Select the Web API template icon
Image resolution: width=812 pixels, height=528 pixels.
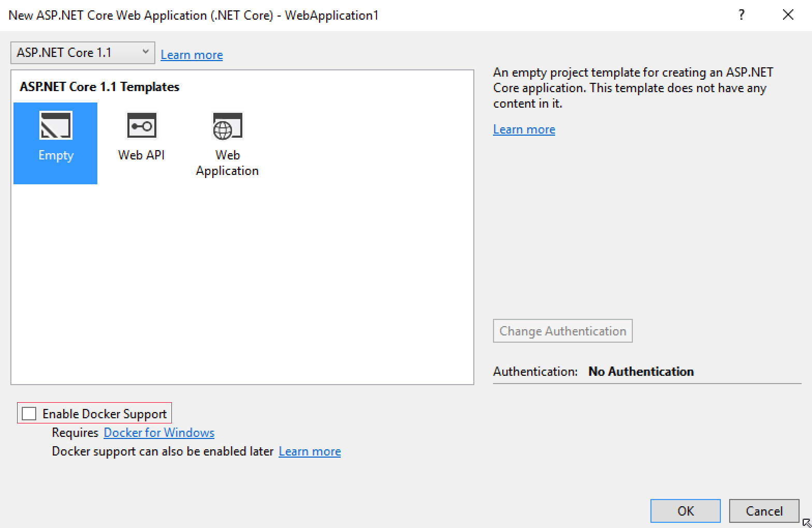coord(141,126)
